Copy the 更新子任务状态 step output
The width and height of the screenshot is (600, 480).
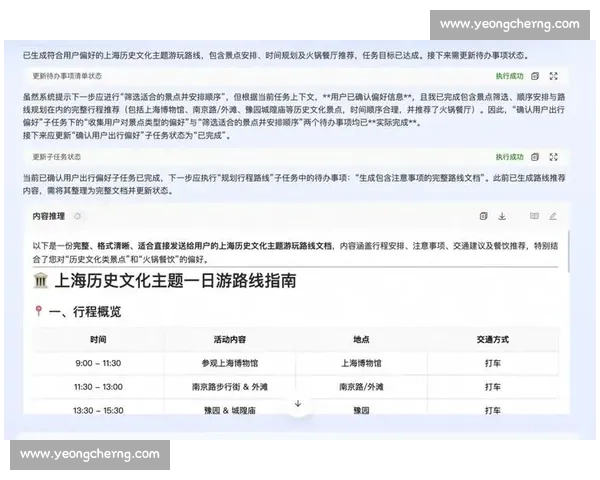(x=535, y=157)
